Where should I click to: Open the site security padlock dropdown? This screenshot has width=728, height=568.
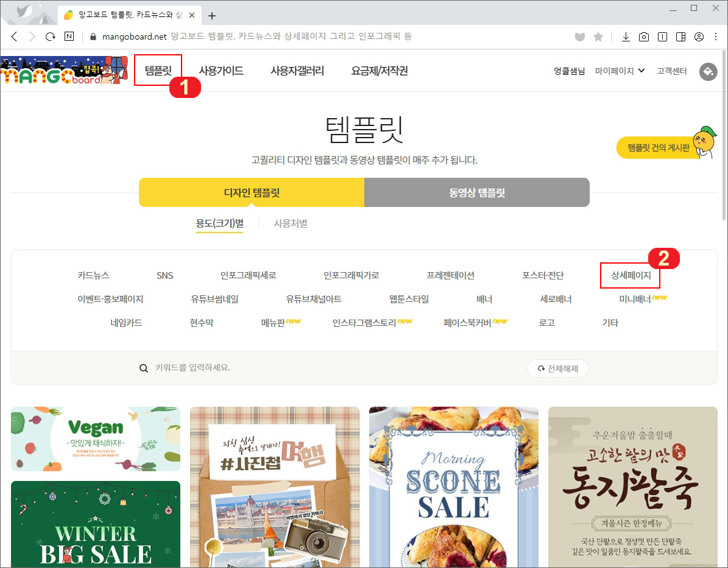coord(92,37)
